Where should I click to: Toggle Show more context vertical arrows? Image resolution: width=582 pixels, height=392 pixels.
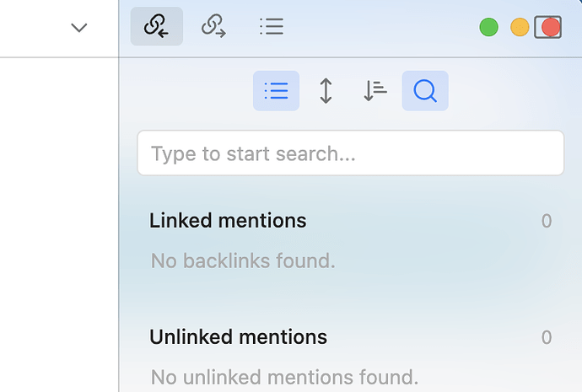coord(326,91)
